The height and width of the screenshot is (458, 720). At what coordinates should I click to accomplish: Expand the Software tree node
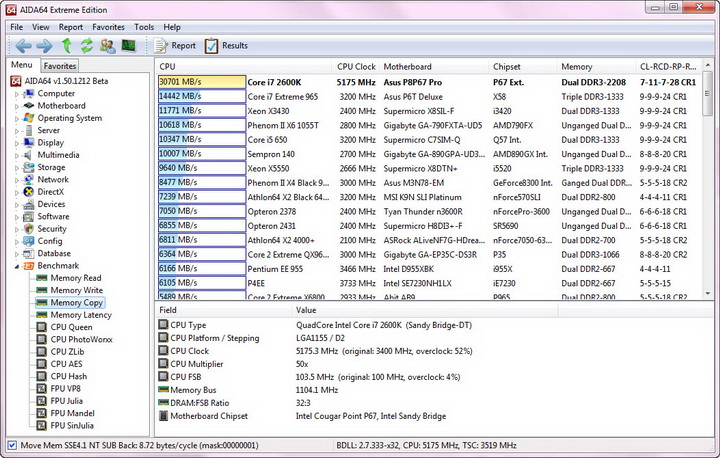coord(17,217)
